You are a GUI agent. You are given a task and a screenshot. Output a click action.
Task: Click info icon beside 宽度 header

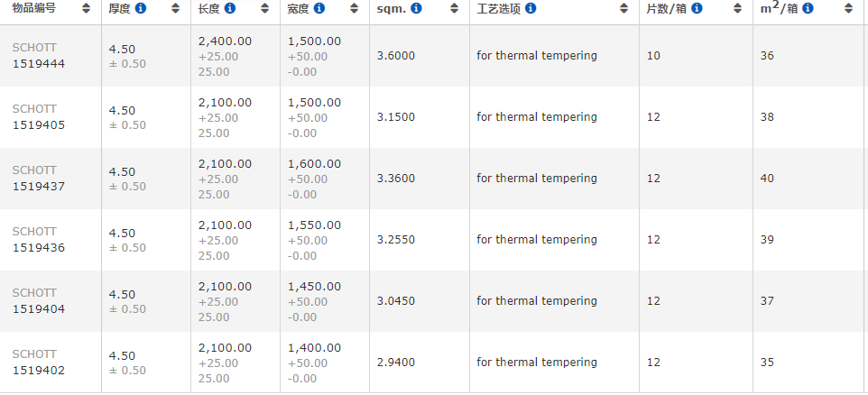coord(319,8)
